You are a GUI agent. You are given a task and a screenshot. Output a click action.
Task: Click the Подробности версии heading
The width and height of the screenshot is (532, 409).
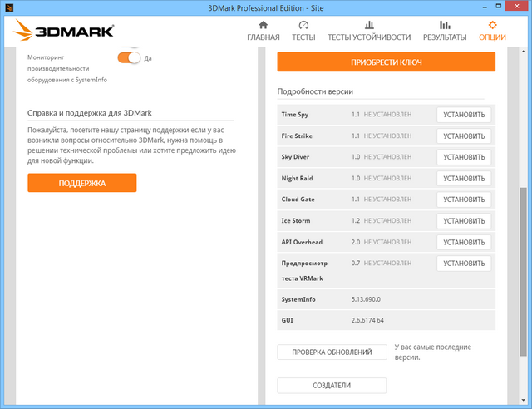click(x=315, y=91)
